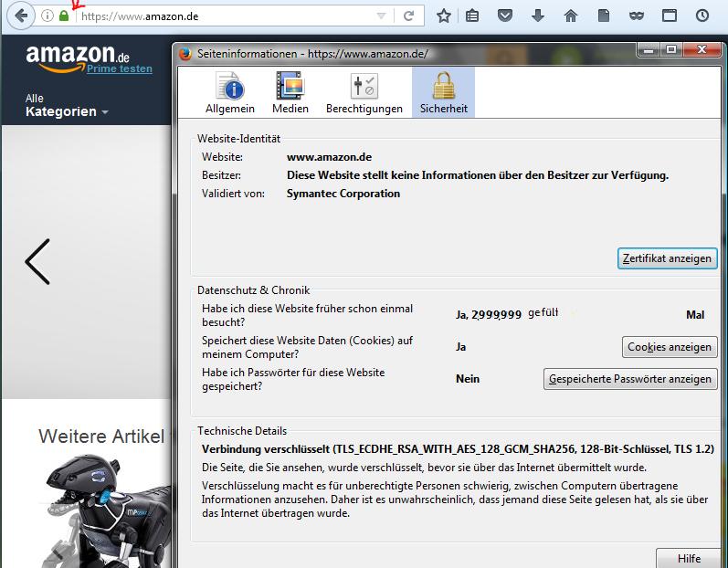Open history with the clock icon

(702, 16)
